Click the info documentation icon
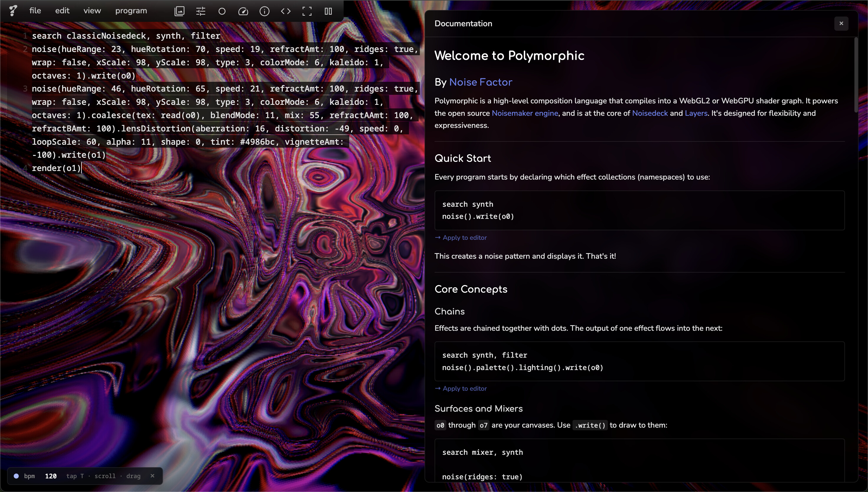Image resolution: width=868 pixels, height=492 pixels. click(265, 11)
